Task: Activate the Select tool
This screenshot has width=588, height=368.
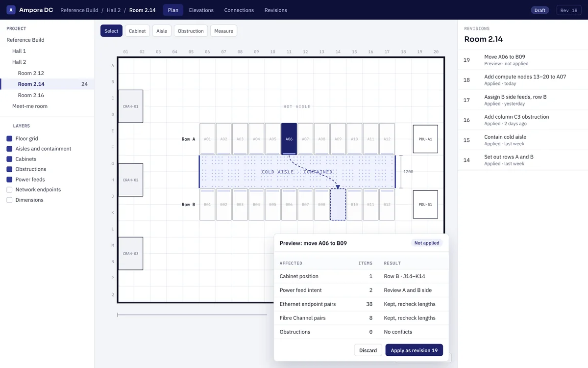Action: [x=111, y=31]
